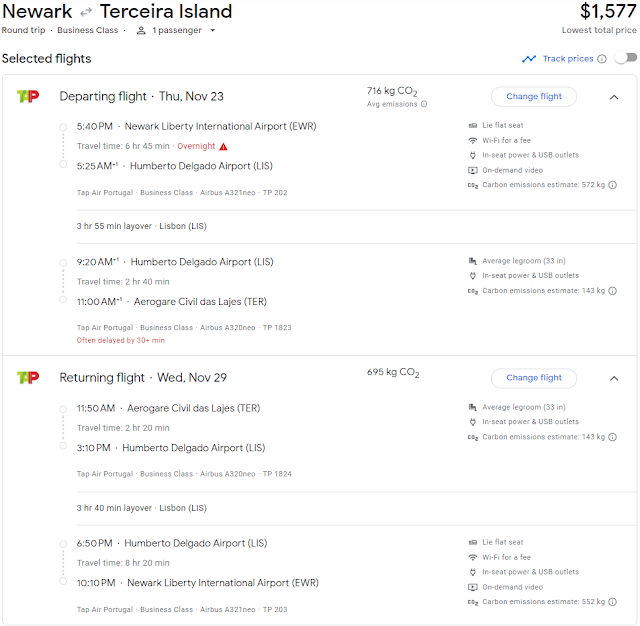Click flight number TP 203 line
640x626 pixels.
click(x=182, y=610)
